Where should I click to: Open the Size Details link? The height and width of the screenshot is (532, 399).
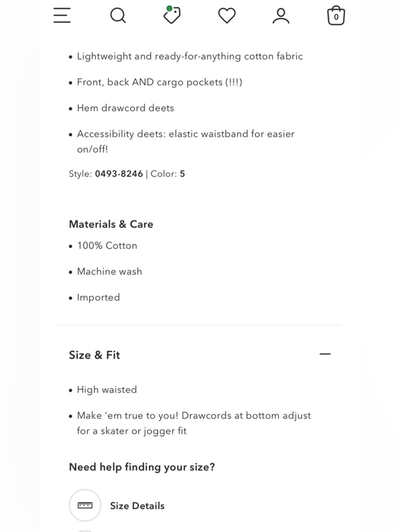click(137, 506)
